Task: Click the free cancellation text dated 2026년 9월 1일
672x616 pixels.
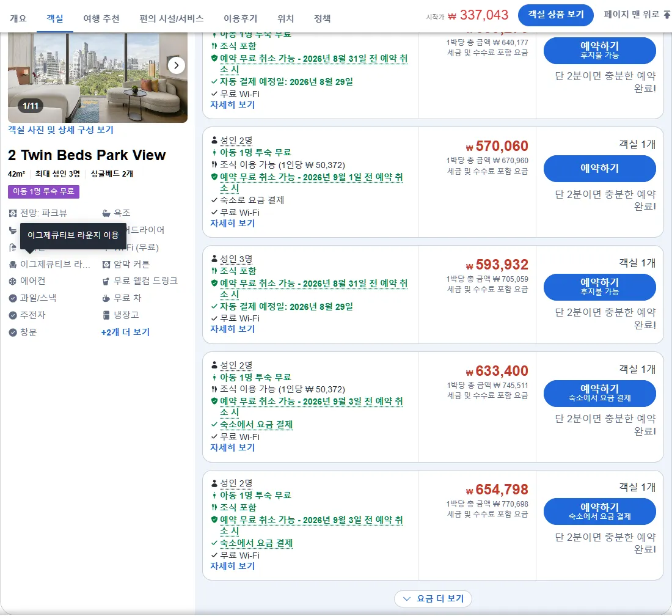Action: pyautogui.click(x=311, y=182)
